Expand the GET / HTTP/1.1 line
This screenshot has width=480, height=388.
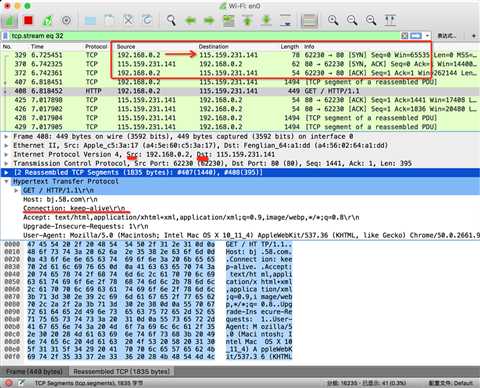tap(16, 190)
